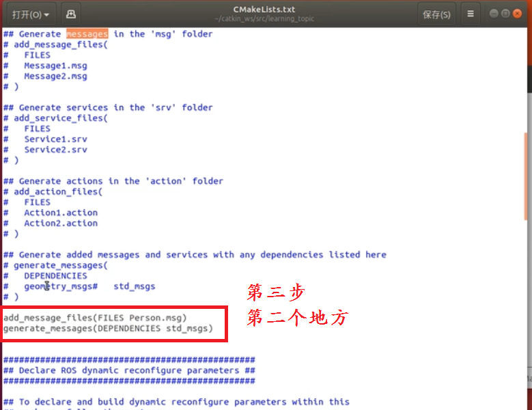Click the vertical scrollbar thumb

pos(526,176)
